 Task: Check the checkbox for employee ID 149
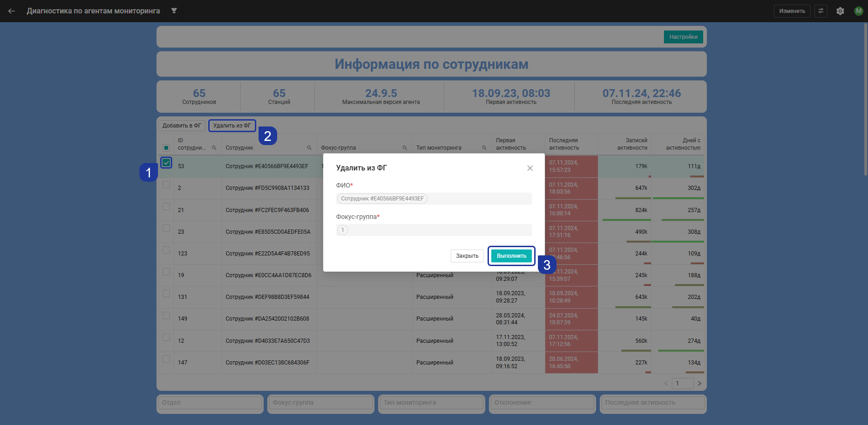pyautogui.click(x=166, y=316)
